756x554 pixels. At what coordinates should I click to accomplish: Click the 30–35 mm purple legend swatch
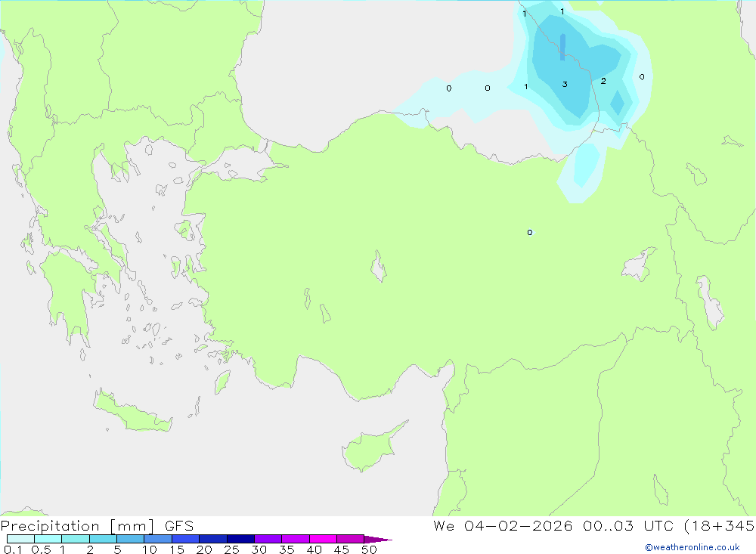click(x=268, y=539)
